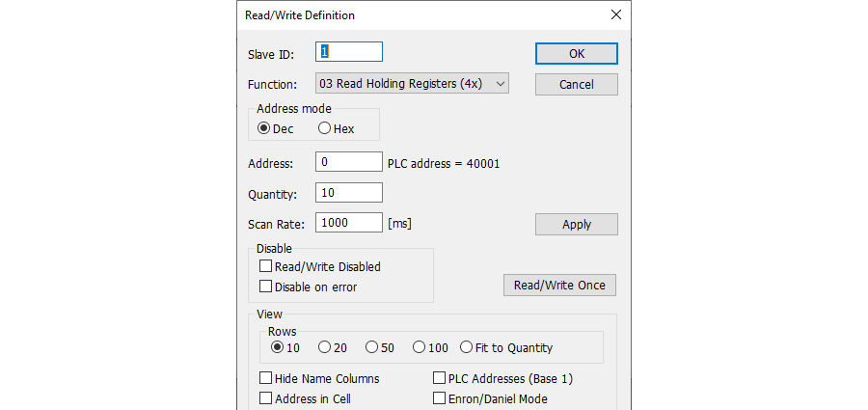The width and height of the screenshot is (868, 410).
Task: Toggle Address in Cell checkbox
Action: point(305,398)
